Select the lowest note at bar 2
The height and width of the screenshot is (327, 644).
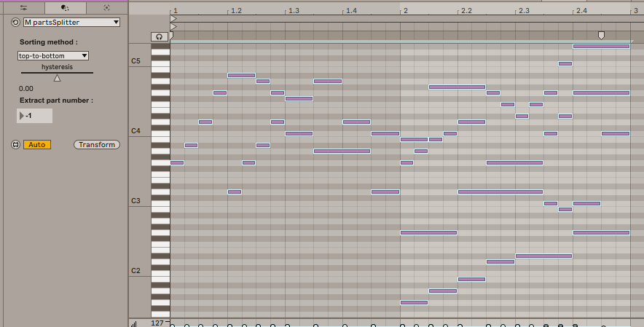414,303
